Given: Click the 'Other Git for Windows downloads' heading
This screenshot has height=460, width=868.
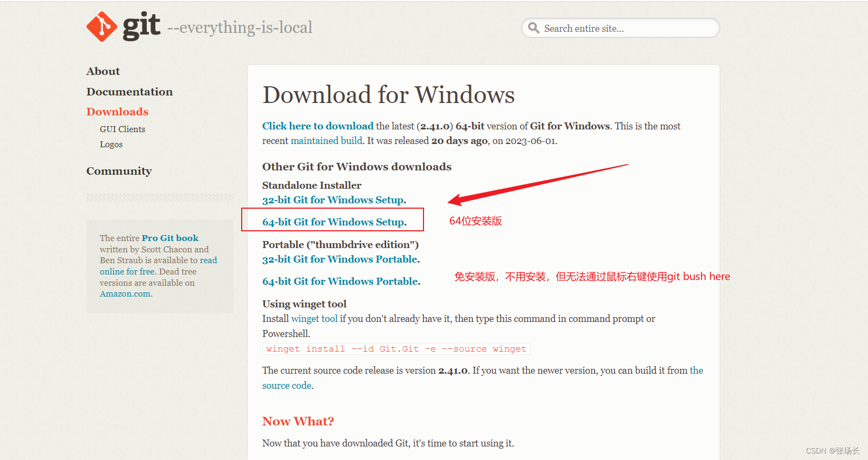Looking at the screenshot, I should pos(357,167).
